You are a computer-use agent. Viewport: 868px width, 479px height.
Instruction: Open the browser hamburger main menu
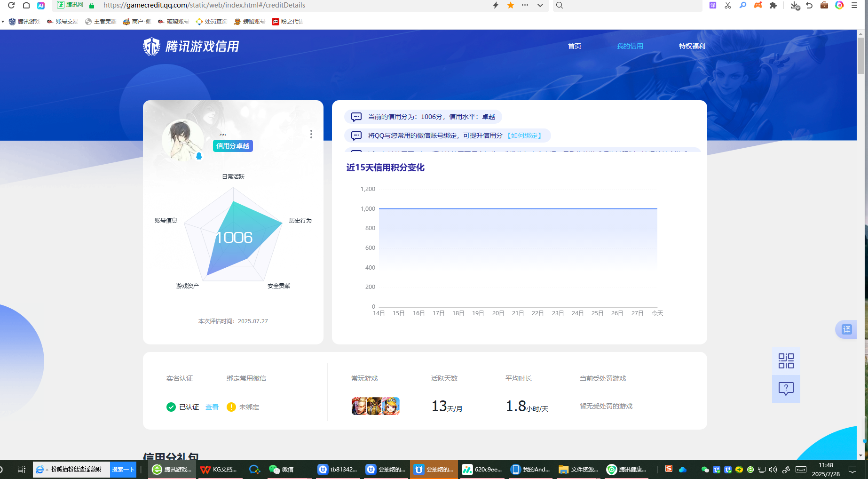click(854, 5)
